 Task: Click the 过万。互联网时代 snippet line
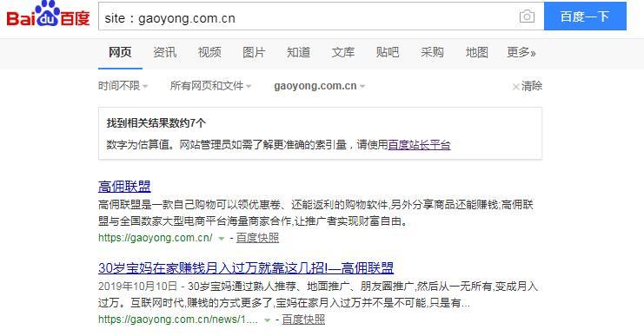coord(284,303)
